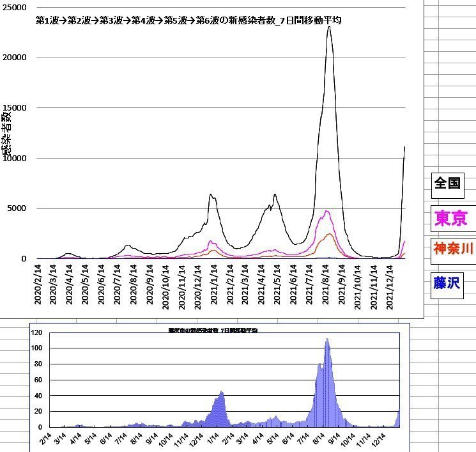Viewport: 476px width, 452px height.
Task: Click the 15000 y-axis label
Action: [x=14, y=108]
